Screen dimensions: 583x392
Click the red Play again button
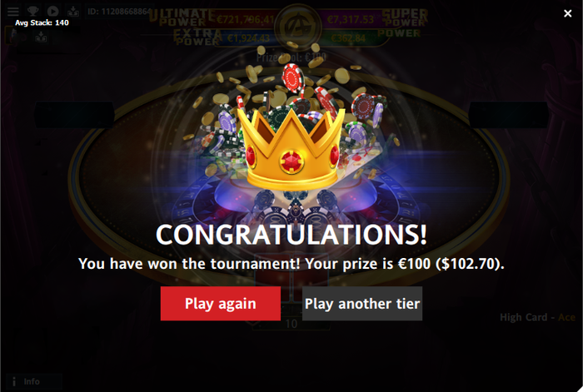tap(221, 304)
